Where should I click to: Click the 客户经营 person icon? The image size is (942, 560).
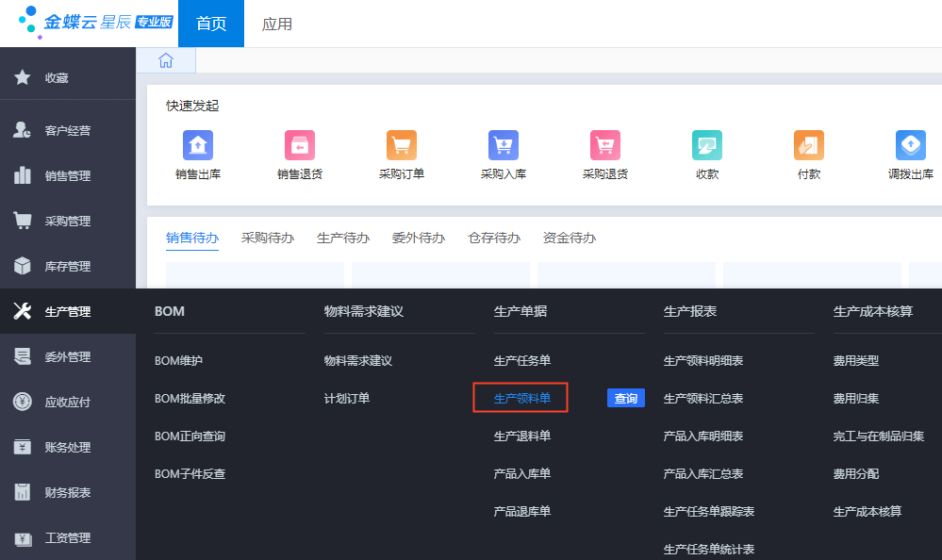[23, 130]
